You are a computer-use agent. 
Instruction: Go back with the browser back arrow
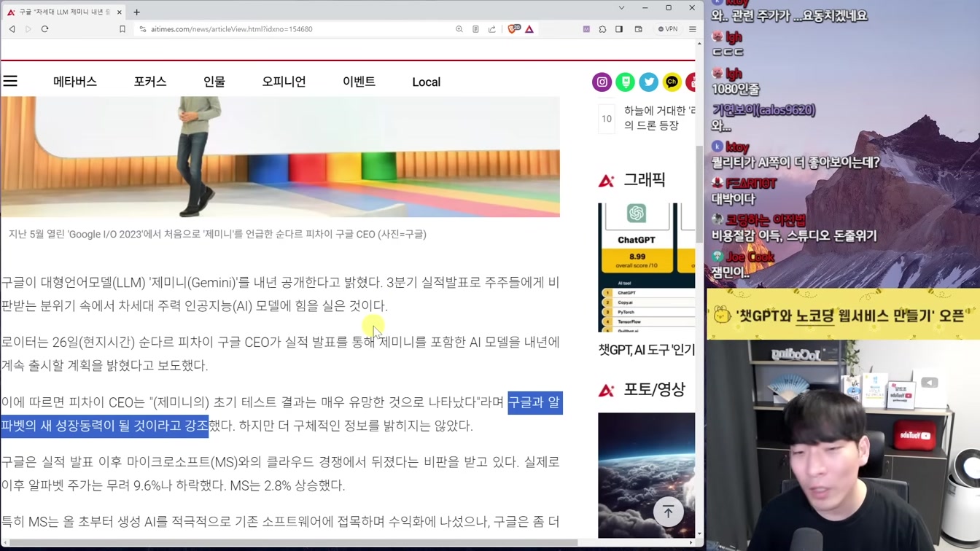(12, 29)
